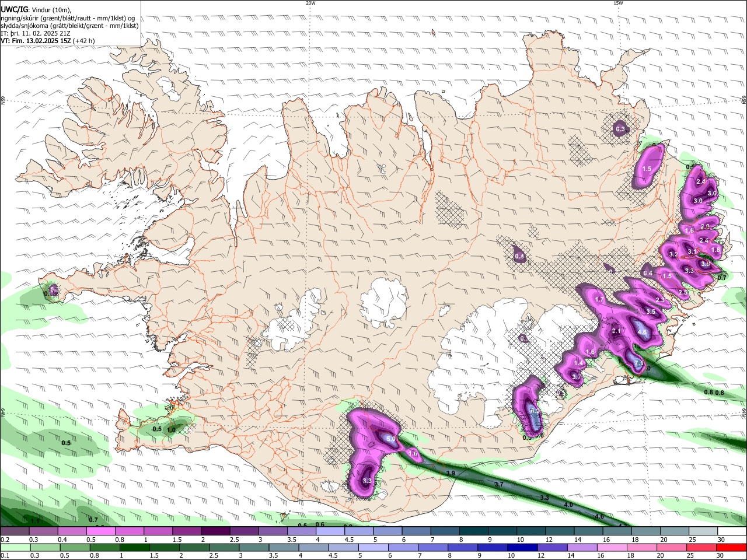The width and height of the screenshot is (747, 560).
Task: Click the 1.1 value over the sea
Action: pos(34,521)
